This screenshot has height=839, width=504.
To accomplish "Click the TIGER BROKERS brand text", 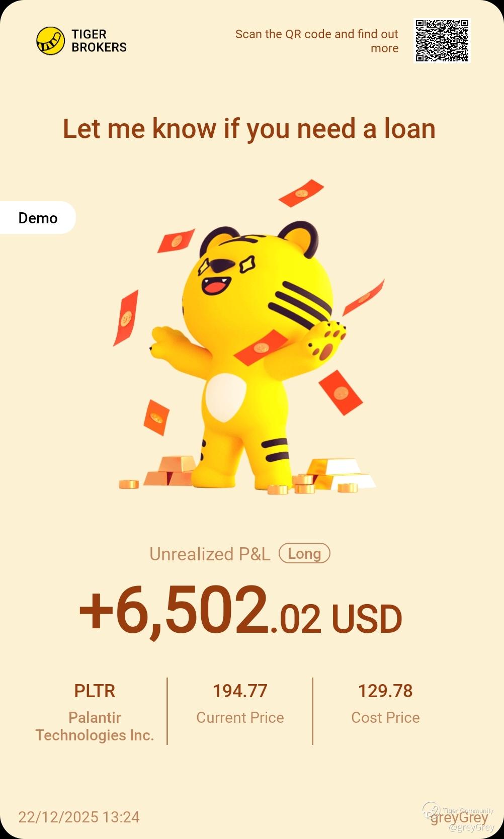I will click(99, 41).
